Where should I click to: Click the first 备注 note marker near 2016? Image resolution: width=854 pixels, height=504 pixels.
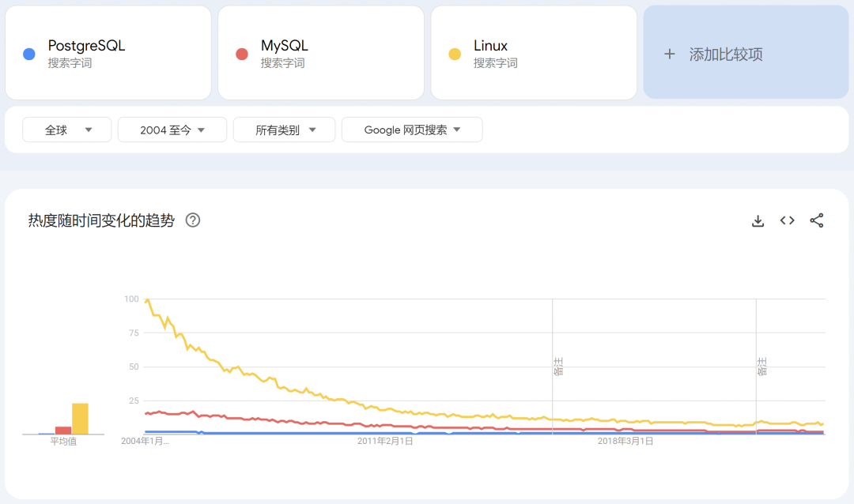558,367
